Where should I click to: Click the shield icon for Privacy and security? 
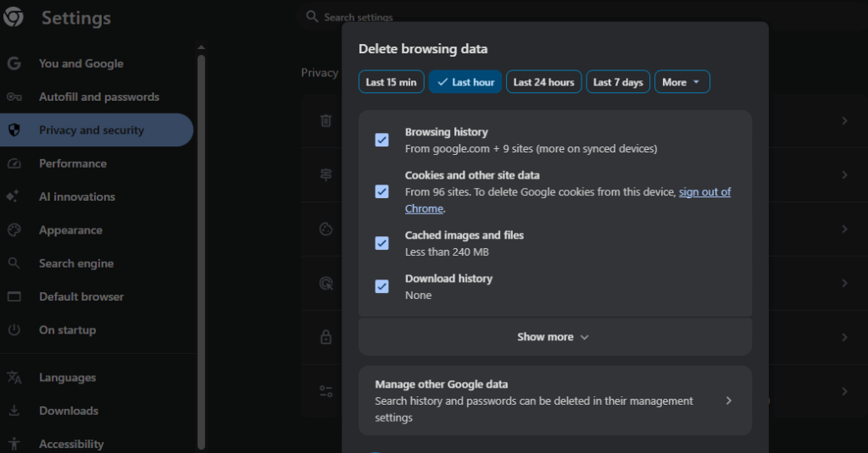click(14, 130)
